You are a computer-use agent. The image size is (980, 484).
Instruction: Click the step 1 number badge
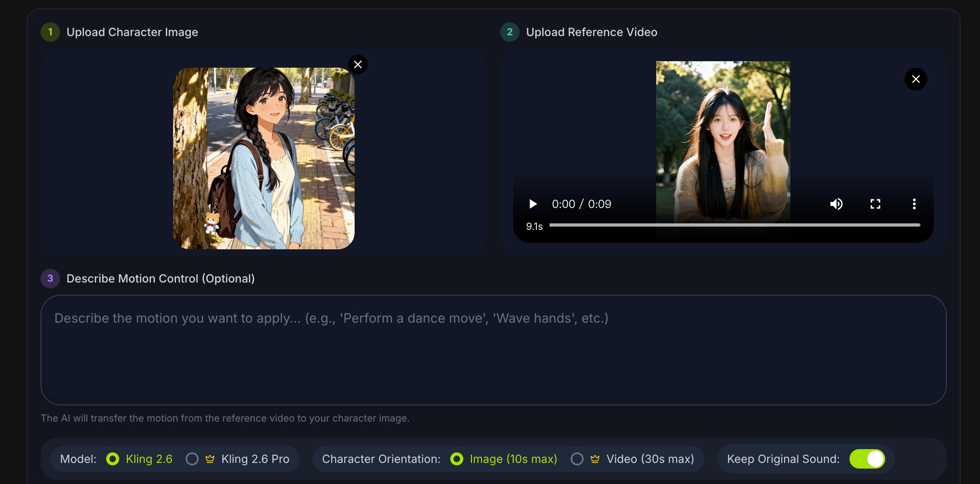click(x=50, y=32)
